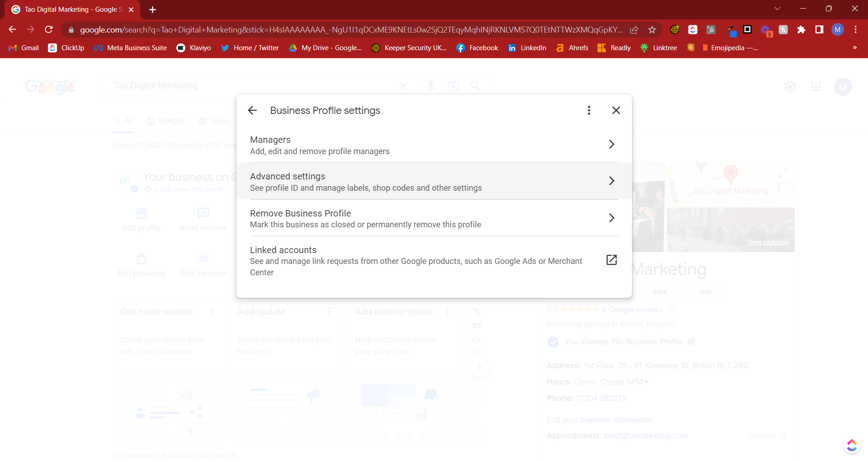868x461 pixels.
Task: Switch to the Images results tab
Action: coord(166,121)
